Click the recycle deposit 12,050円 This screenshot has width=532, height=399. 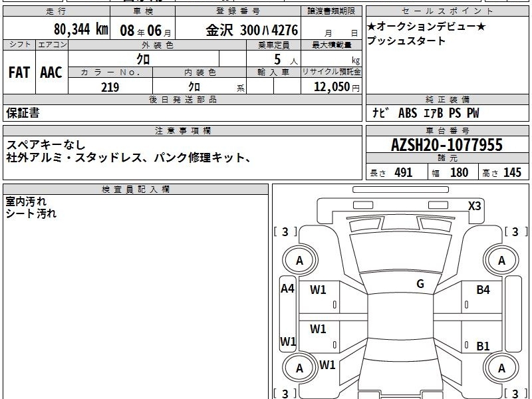coord(336,87)
